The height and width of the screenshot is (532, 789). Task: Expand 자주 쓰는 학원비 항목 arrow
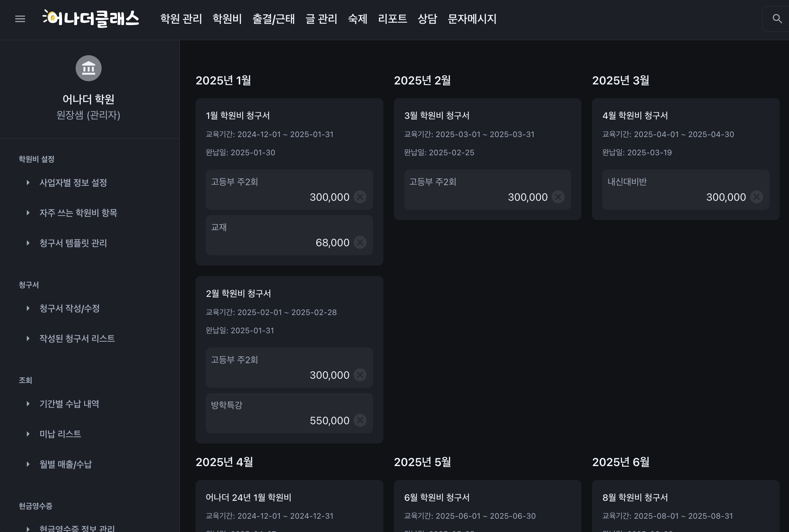coord(28,213)
